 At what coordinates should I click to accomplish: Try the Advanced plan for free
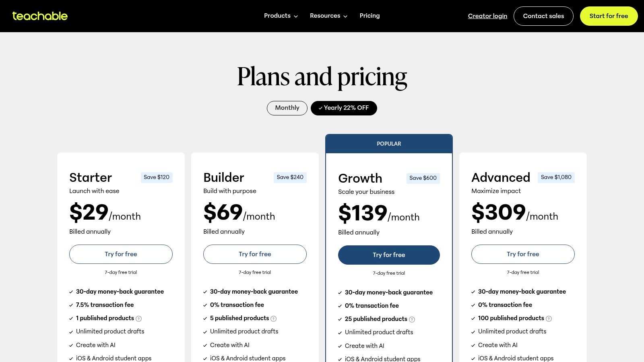[x=523, y=254]
